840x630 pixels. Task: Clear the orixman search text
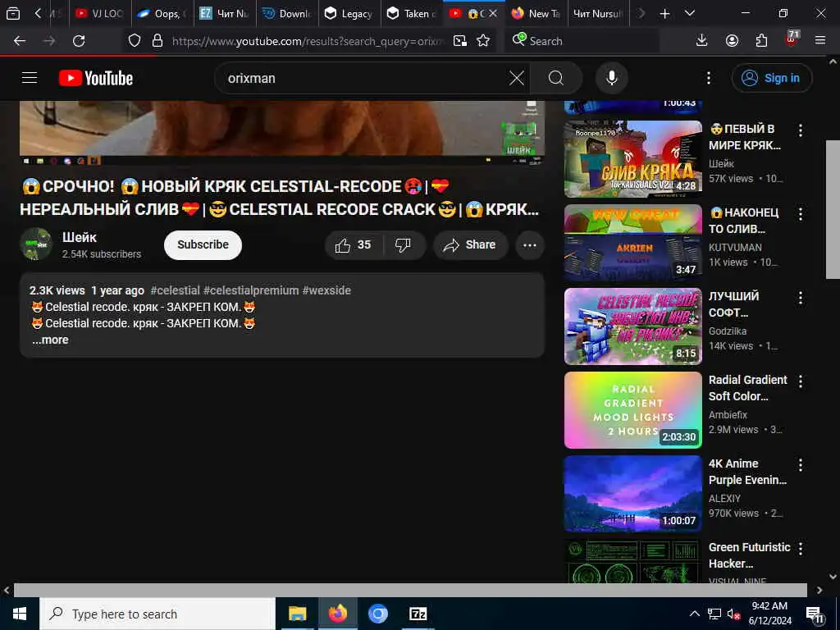pyautogui.click(x=517, y=78)
